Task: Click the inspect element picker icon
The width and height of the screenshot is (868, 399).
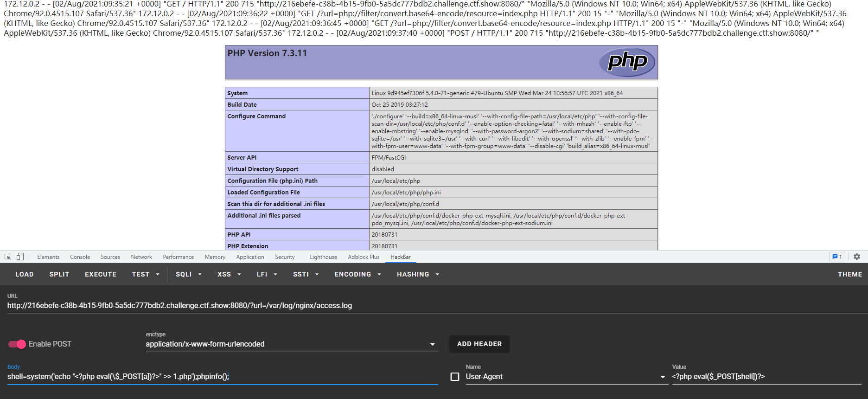Action: tap(8, 257)
